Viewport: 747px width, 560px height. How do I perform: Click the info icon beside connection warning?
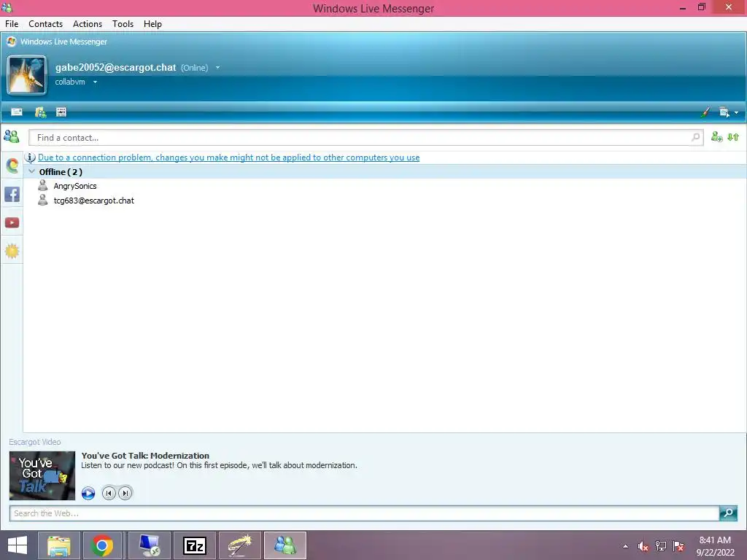30,157
